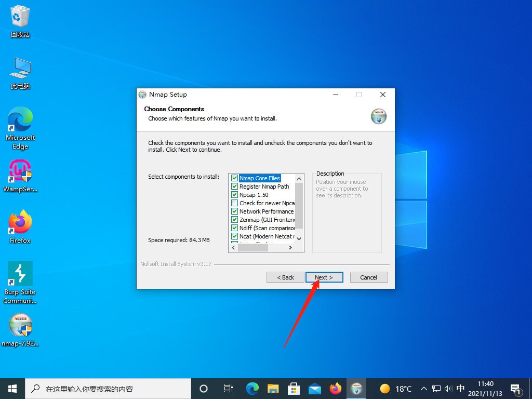
Task: Open the Recycle Bin desktop icon
Action: point(20,21)
